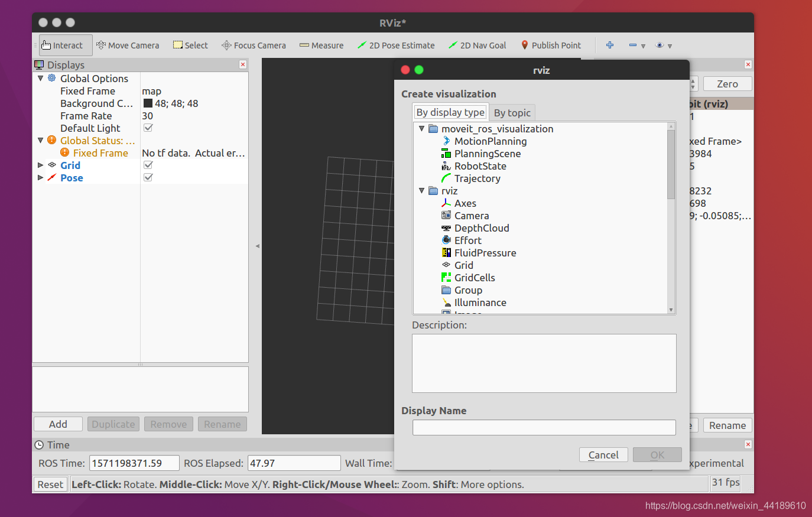The image size is (812, 517).
Task: Click the FluidPressure display type icon
Action: [446, 253]
